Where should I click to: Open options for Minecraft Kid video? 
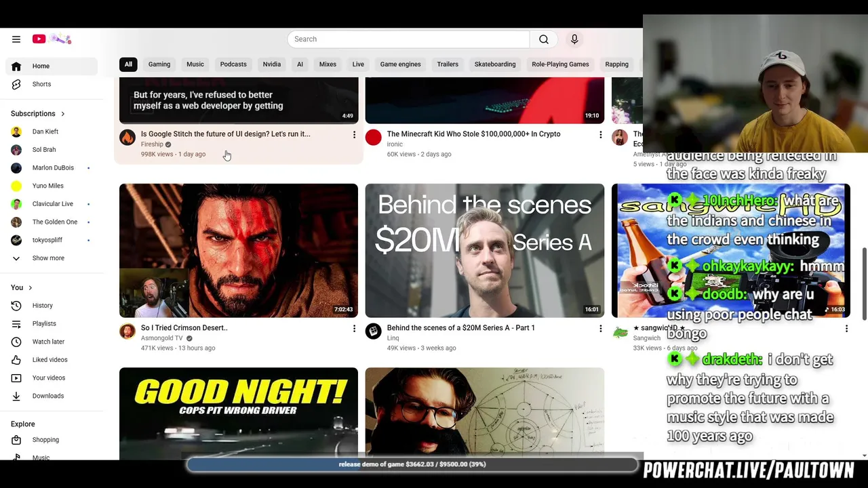coord(600,135)
